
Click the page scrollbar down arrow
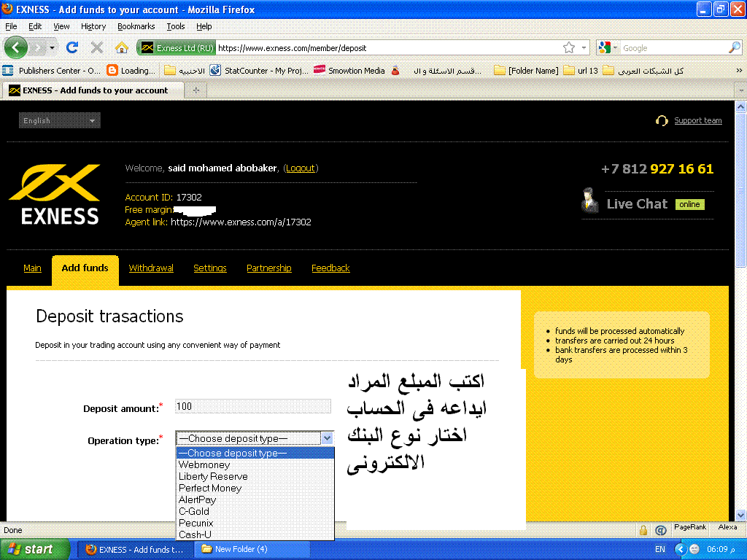[x=741, y=515]
